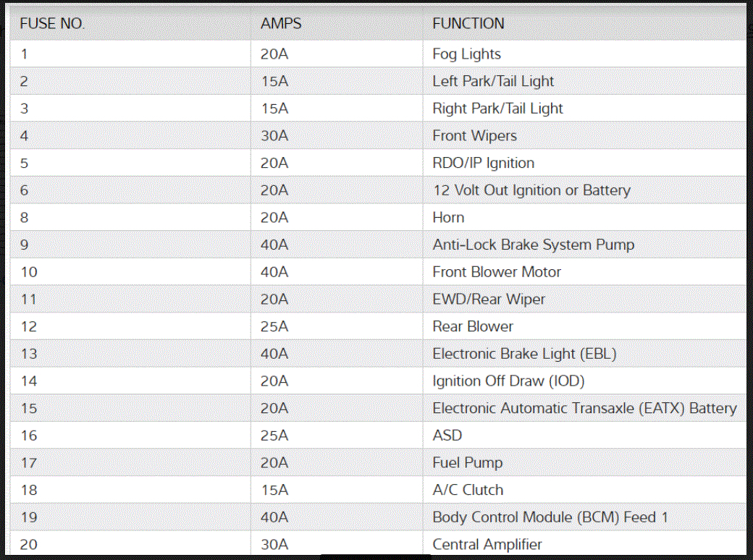This screenshot has height=560, width=753.
Task: Click the 30A value for Central Amplifier
Action: tap(274, 545)
